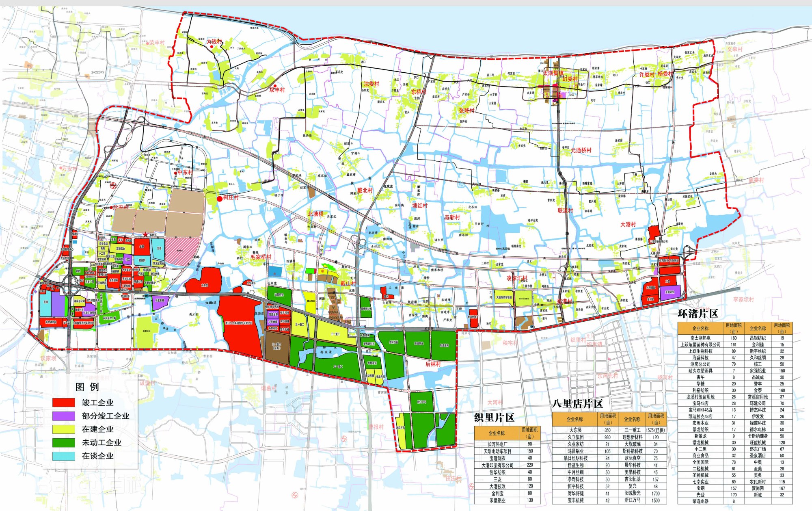812x511 pixels.
Task: Click the 图例 legend title
Action: tap(87, 387)
